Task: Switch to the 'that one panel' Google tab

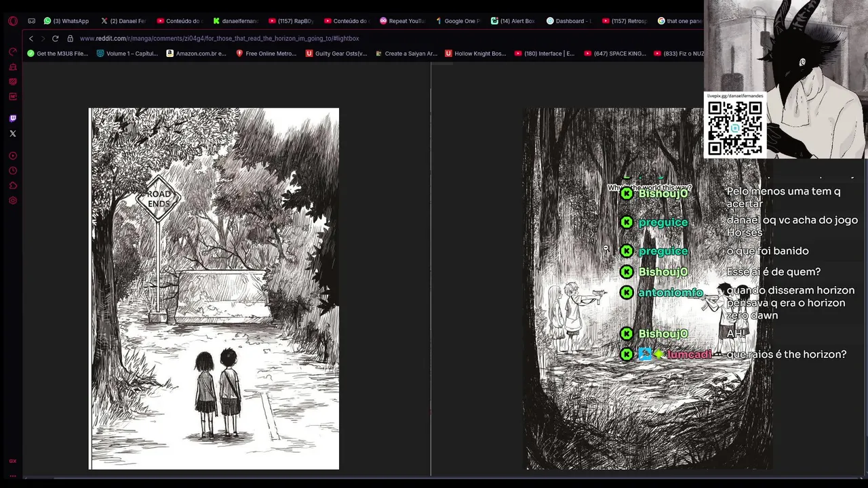Action: point(679,21)
